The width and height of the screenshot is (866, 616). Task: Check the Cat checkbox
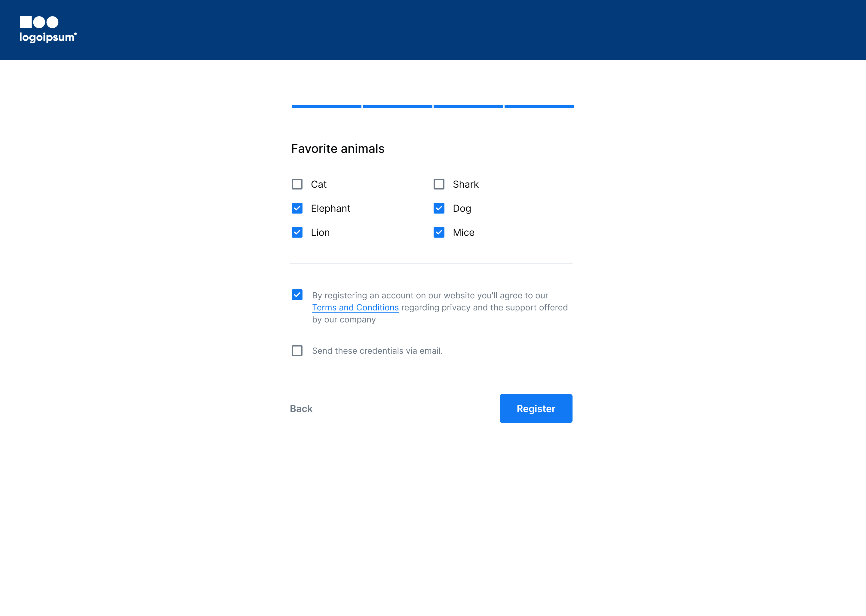tap(297, 184)
